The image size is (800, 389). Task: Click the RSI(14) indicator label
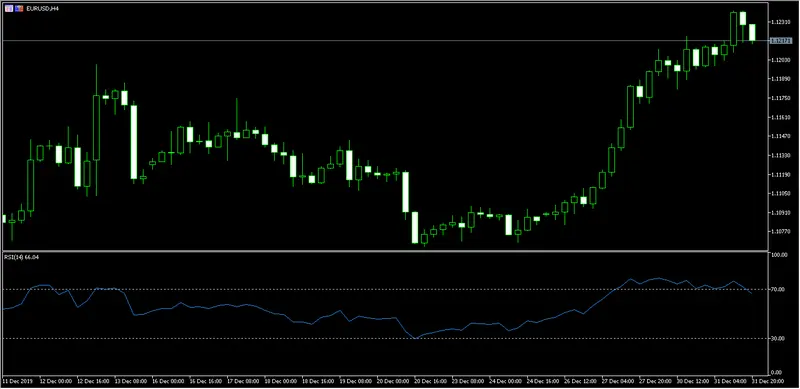22,257
